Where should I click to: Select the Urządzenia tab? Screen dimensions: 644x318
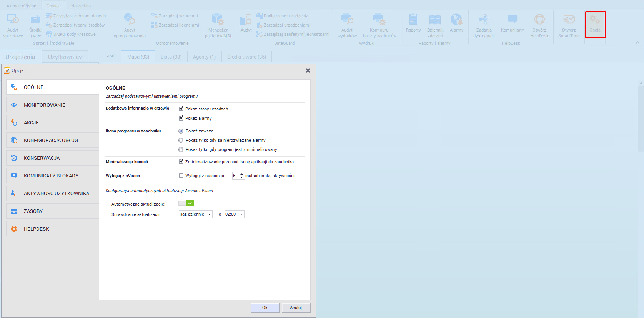pos(20,57)
